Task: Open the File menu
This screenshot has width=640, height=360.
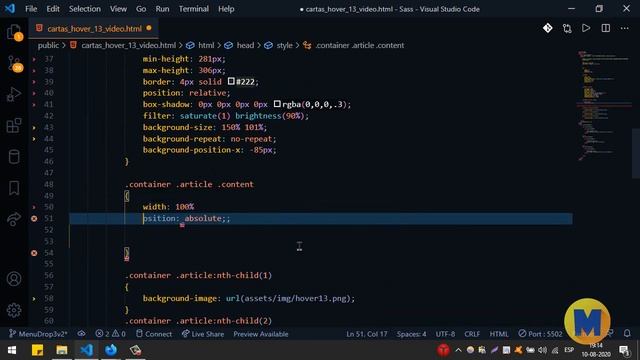Action: point(31,9)
